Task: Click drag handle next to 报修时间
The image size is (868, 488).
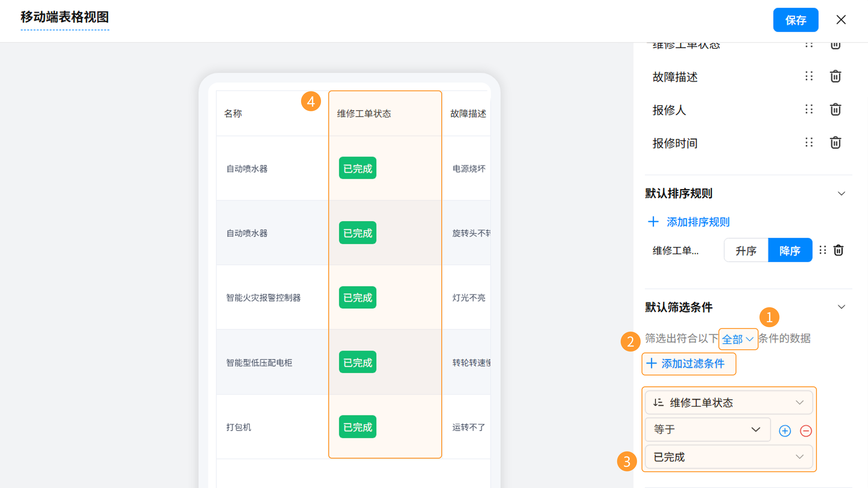Action: click(x=809, y=143)
